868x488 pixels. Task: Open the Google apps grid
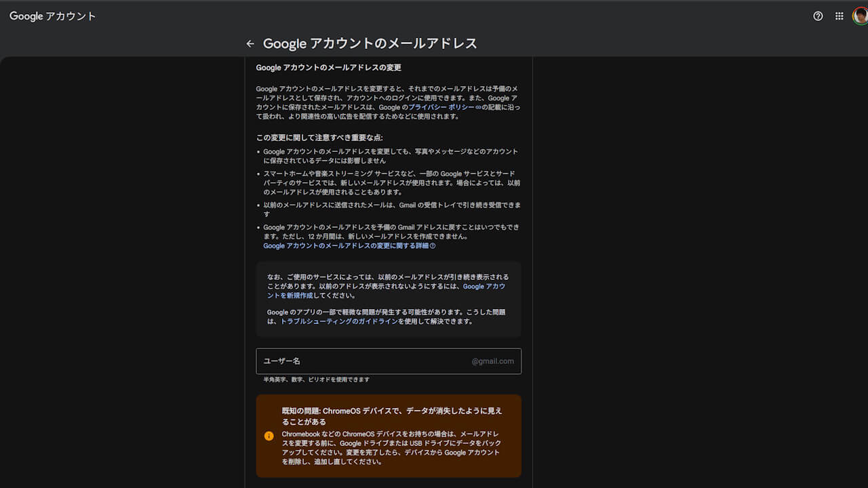tap(839, 16)
